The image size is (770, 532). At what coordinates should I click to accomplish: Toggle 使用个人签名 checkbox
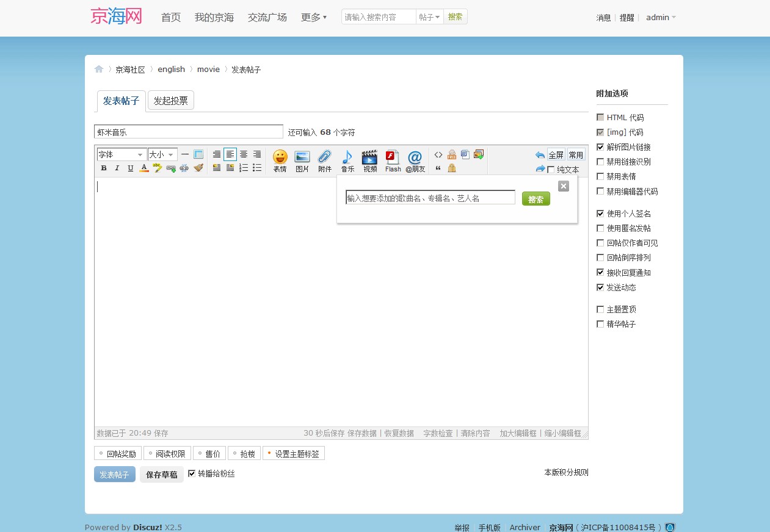[600, 214]
